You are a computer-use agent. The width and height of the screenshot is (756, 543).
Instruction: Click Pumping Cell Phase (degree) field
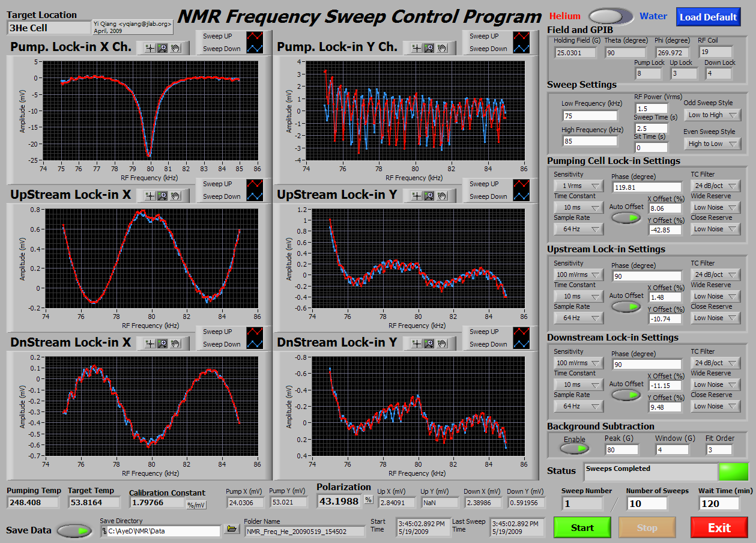pos(647,187)
